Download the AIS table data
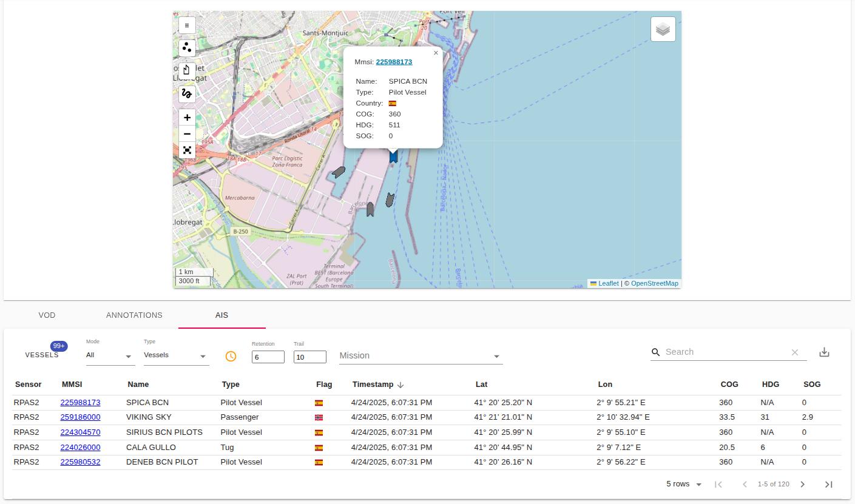855x504 pixels. 824,352
